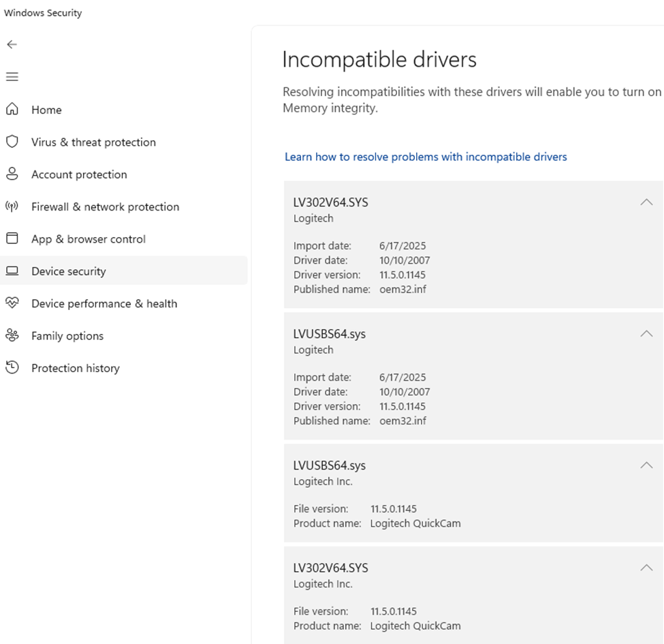The width and height of the screenshot is (664, 644).
Task: Go to Virus & threat protection page
Action: [93, 142]
